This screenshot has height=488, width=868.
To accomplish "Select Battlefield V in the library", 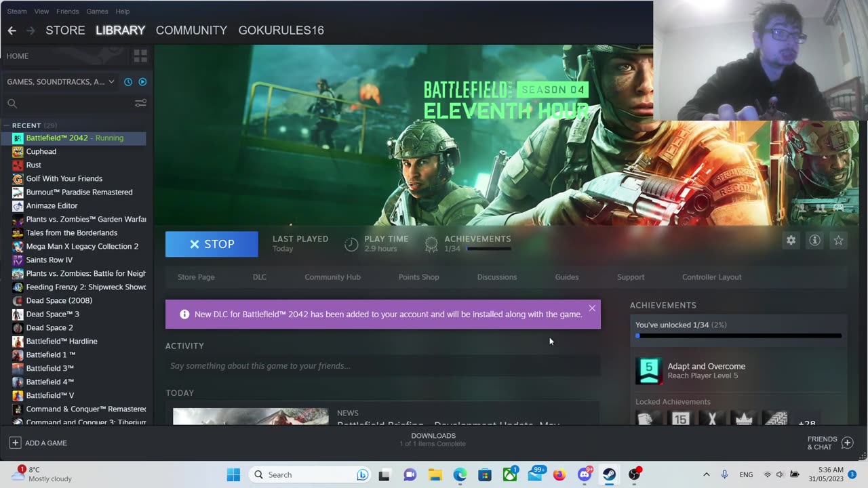I will [x=50, y=396].
